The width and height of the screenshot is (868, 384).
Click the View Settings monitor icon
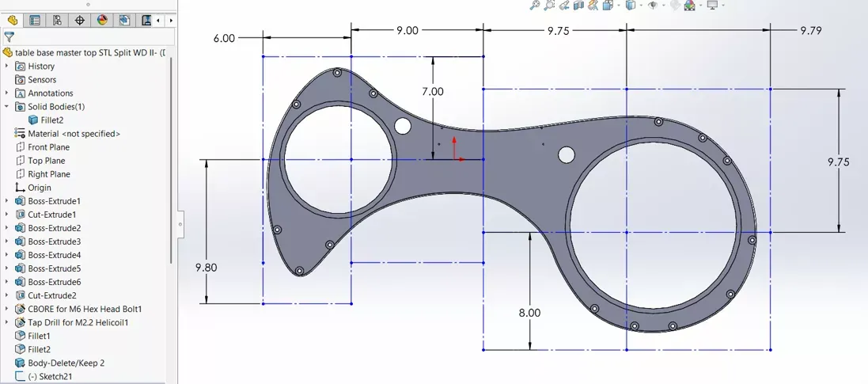click(x=712, y=5)
